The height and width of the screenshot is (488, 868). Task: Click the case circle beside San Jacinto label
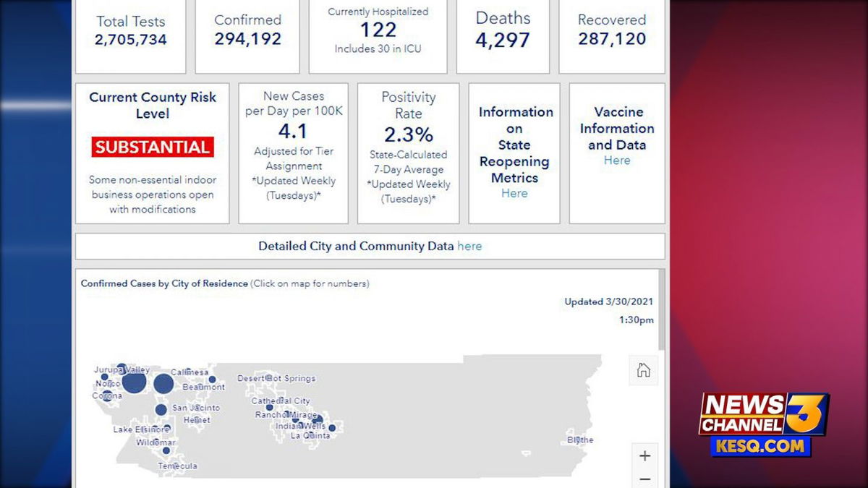click(161, 410)
